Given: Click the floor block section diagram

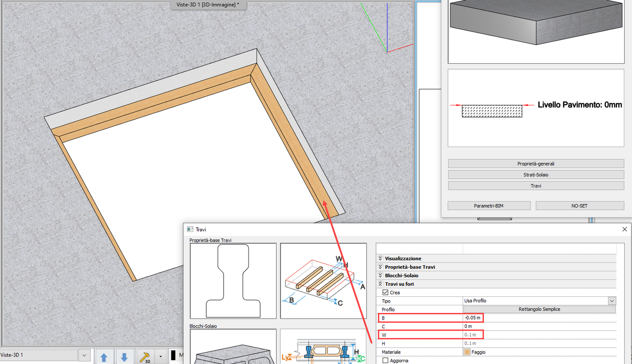Looking at the screenshot, I should coord(324,347).
